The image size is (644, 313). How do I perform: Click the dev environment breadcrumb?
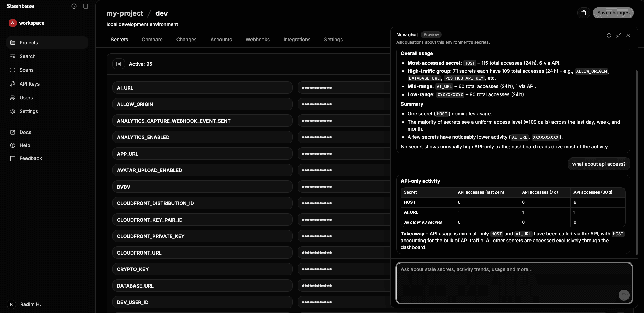tap(162, 13)
